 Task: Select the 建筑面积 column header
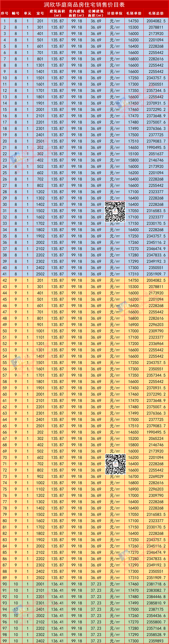(57, 13)
